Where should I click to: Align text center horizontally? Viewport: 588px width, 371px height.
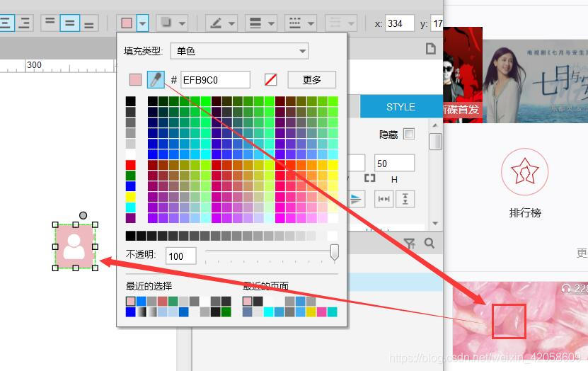coord(6,23)
